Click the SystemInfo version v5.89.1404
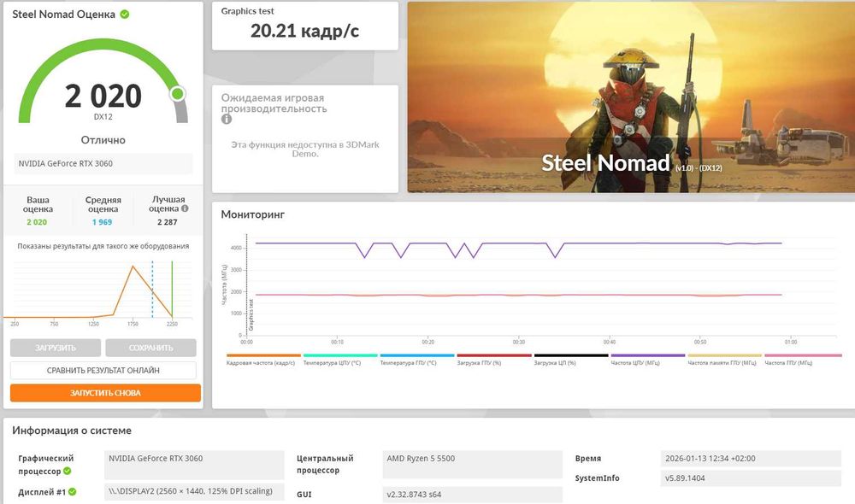 pos(751,478)
